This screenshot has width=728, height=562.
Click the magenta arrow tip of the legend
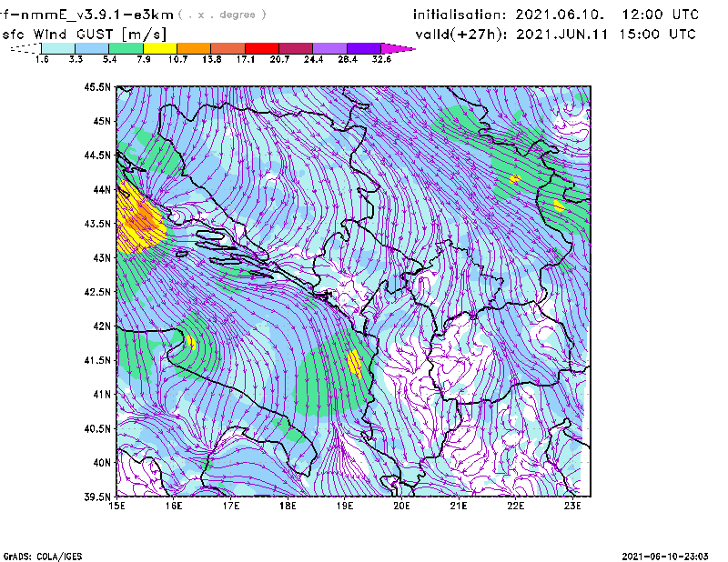(397, 48)
